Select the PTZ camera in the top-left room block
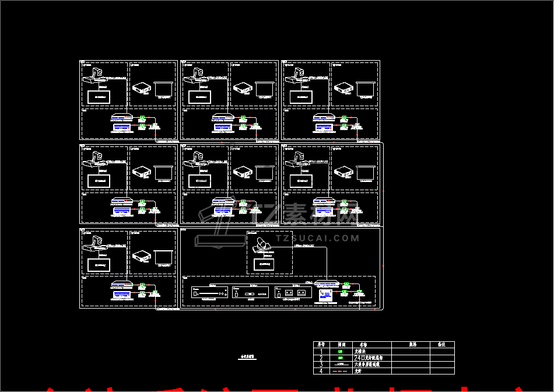Screen dimensions: 554x392 tap(94, 76)
